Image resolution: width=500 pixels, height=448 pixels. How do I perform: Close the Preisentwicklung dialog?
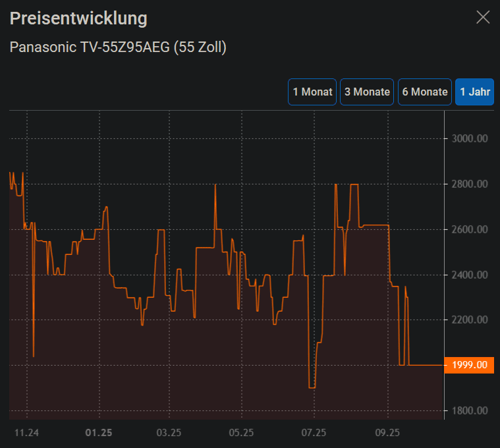tap(483, 17)
